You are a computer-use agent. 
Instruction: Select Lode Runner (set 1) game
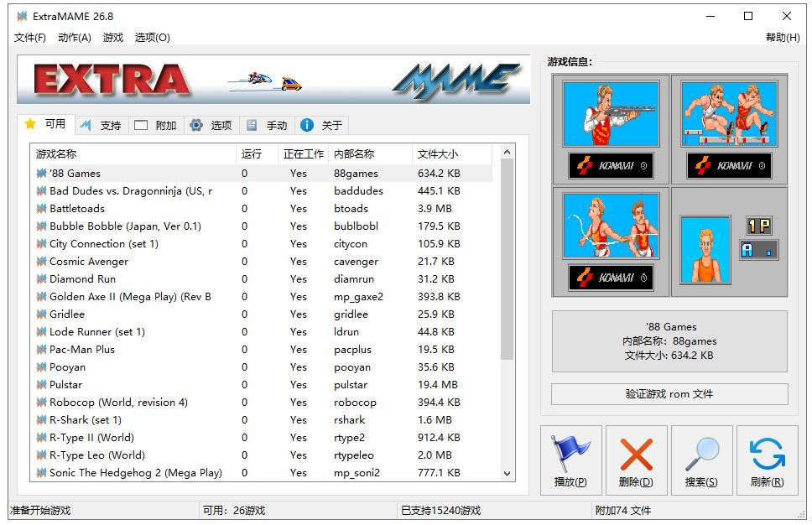tap(262, 332)
